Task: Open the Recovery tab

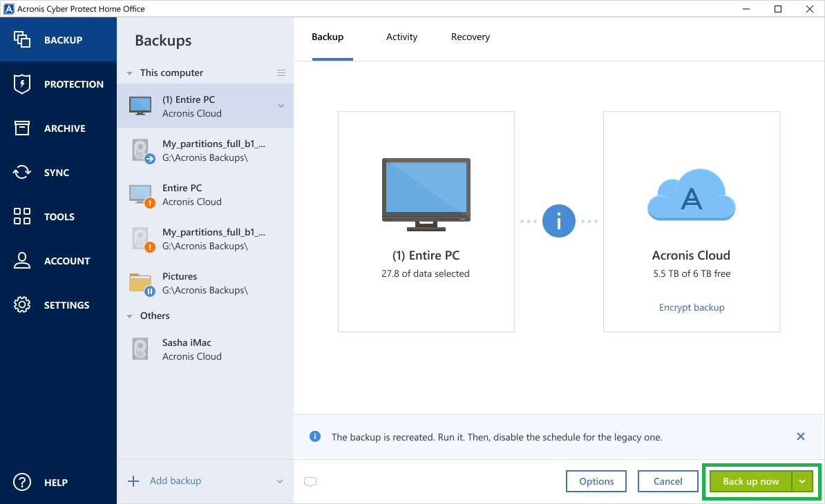Action: pyautogui.click(x=471, y=37)
